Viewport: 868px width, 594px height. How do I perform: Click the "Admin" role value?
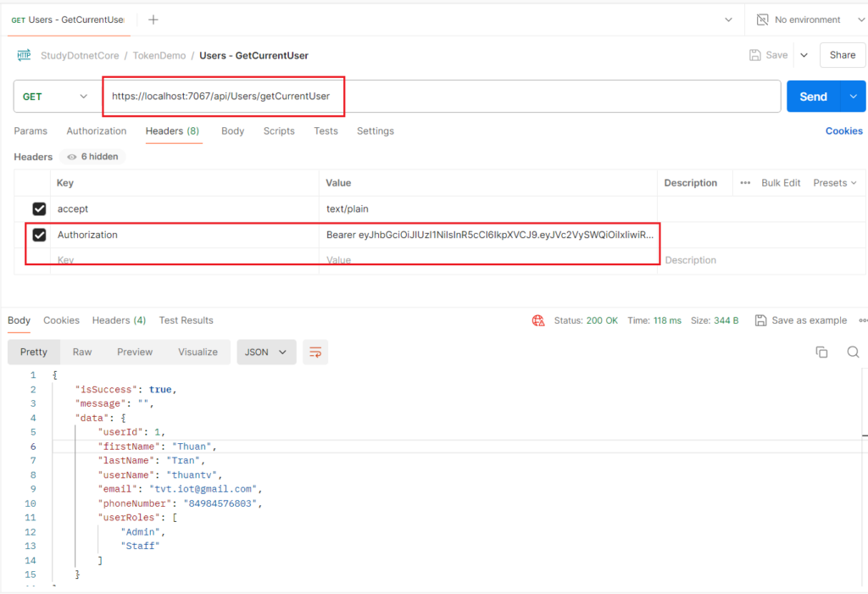[141, 532]
